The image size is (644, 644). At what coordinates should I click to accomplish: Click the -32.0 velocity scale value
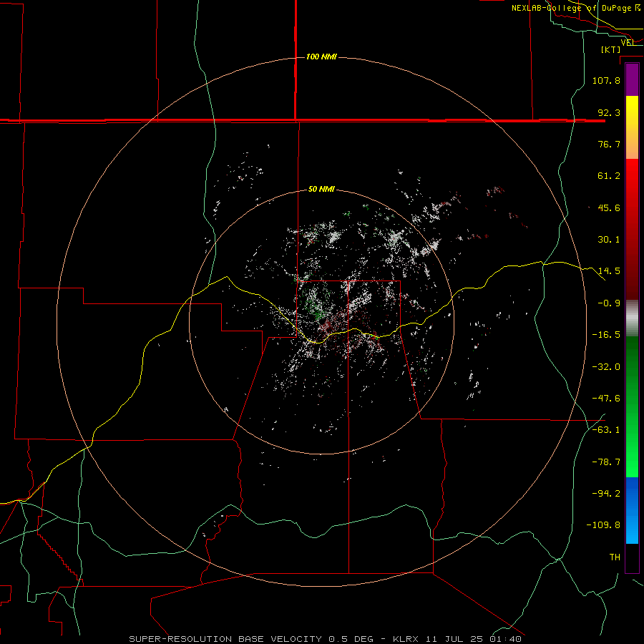coord(606,367)
